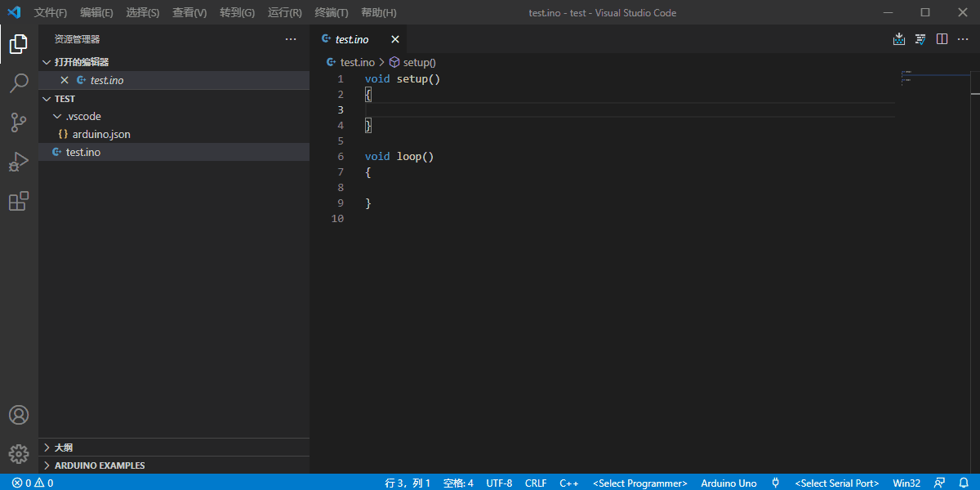
Task: Open the Search view in activity bar
Action: (19, 83)
